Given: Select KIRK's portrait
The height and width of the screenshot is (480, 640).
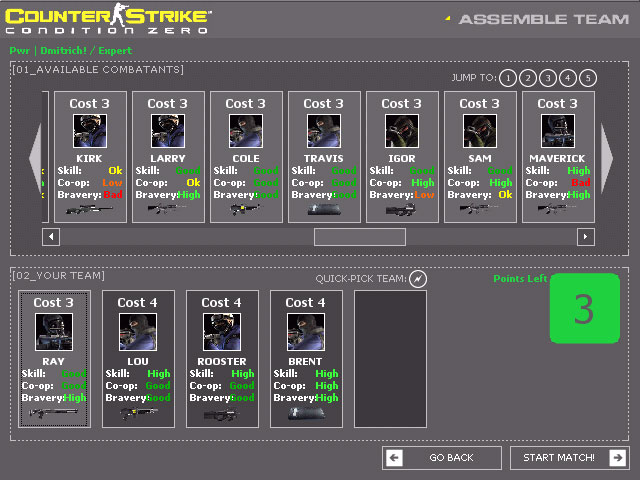Looking at the screenshot, I should 90,131.
